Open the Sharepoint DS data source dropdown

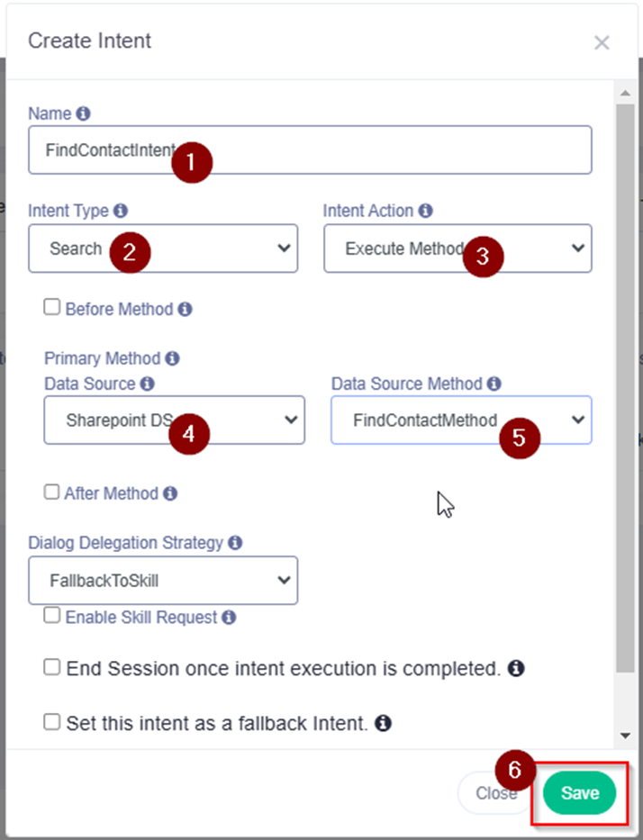174,420
